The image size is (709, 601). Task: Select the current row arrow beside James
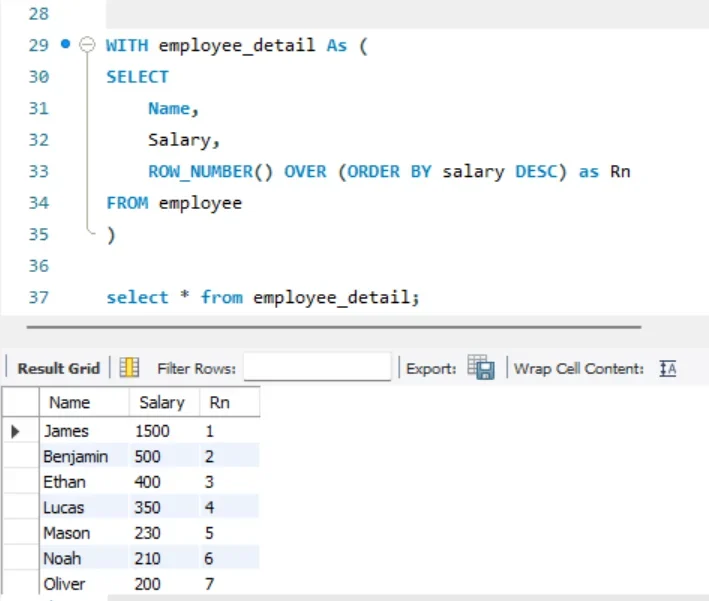click(15, 431)
